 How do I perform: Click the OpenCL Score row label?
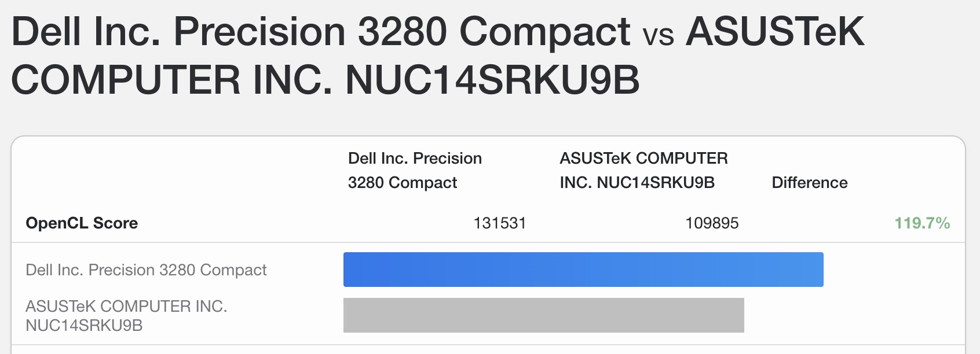point(82,223)
